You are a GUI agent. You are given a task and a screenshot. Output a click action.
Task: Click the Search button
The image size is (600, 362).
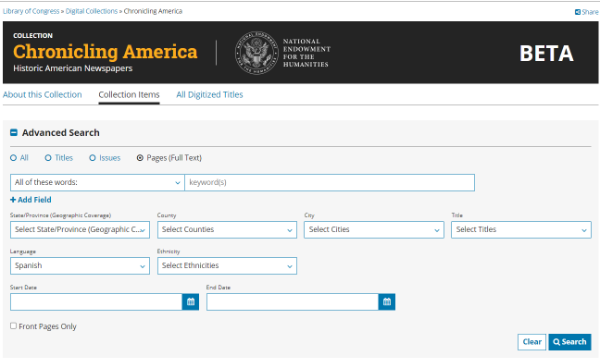tap(570, 342)
